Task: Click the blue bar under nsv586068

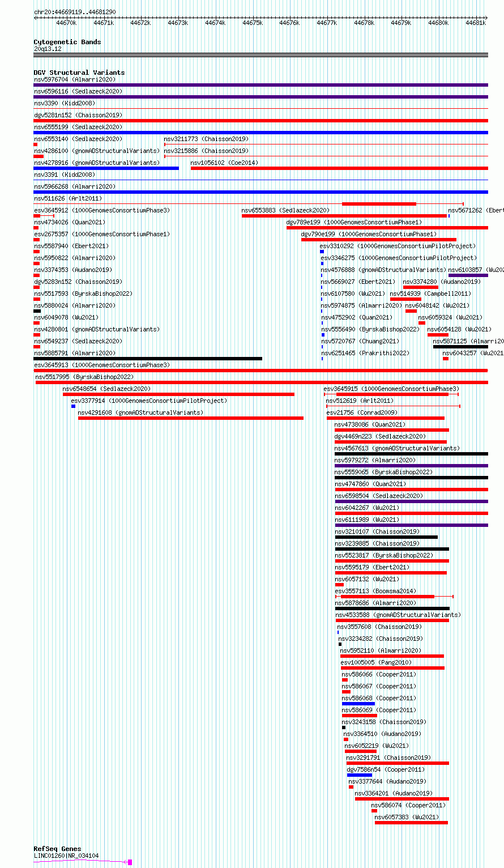Action: 358,704
